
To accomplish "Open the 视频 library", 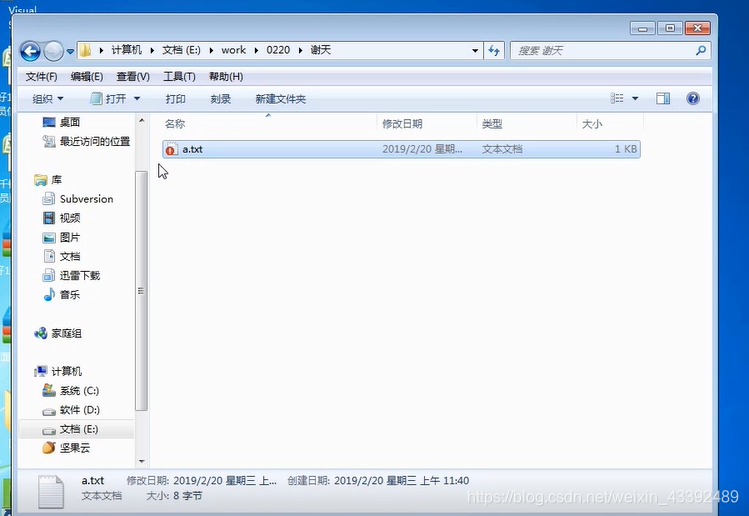I will [61, 218].
